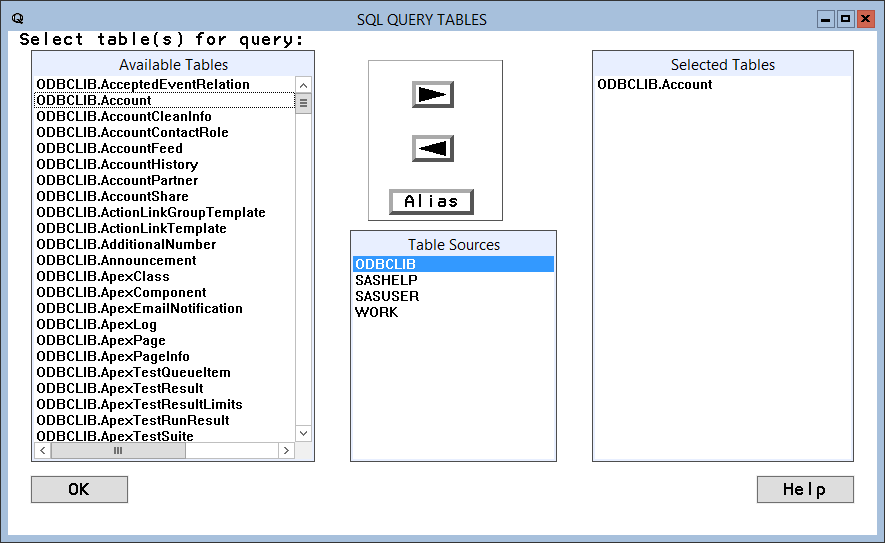Choose the WORK table source
The height and width of the screenshot is (543, 885).
coord(376,312)
